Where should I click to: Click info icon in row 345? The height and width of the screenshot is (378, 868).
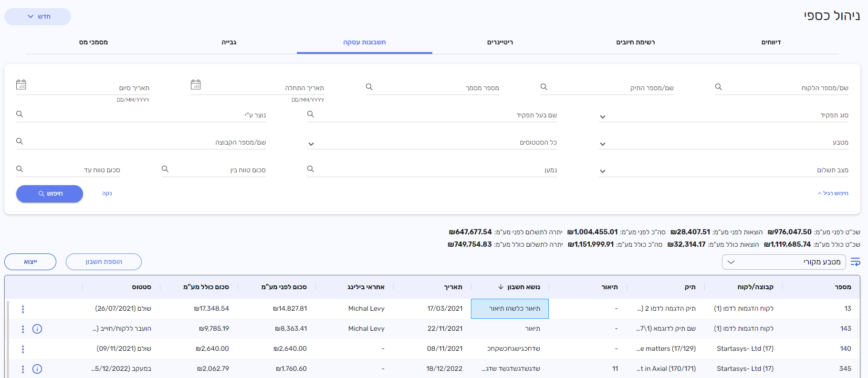(x=37, y=369)
